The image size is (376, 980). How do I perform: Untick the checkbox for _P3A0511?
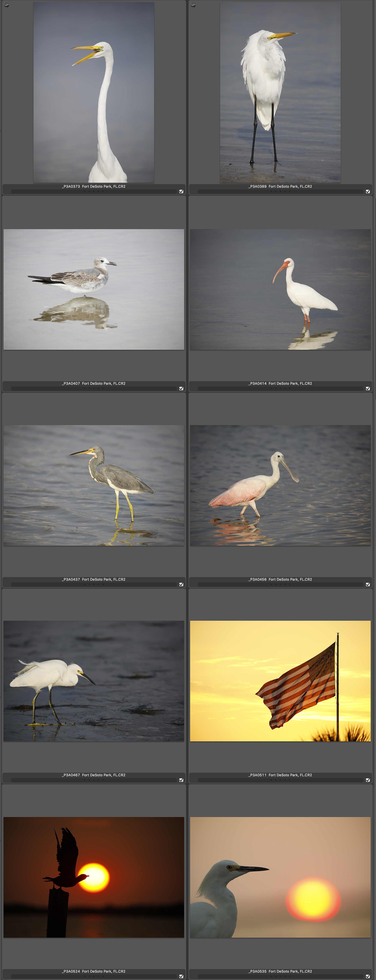(368, 780)
